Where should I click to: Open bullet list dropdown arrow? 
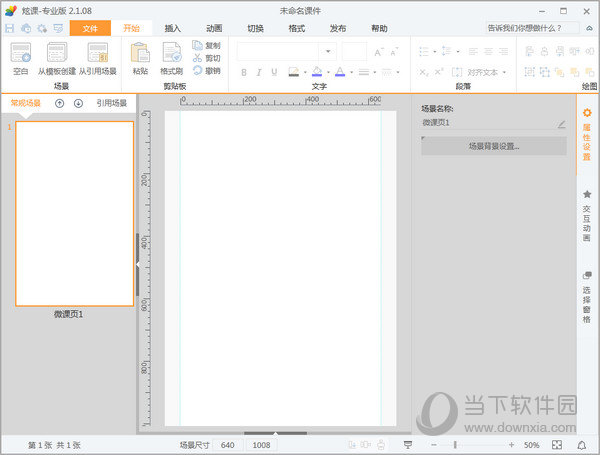[x=435, y=51]
